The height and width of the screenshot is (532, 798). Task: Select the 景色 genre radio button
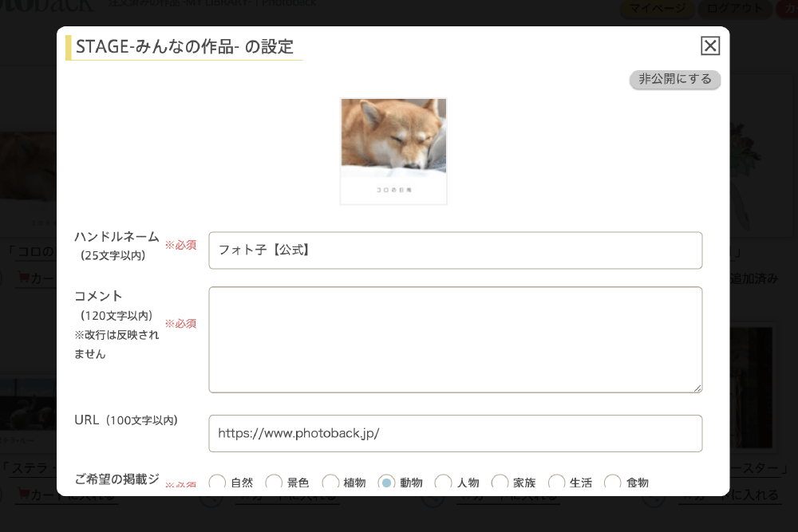pos(274,483)
